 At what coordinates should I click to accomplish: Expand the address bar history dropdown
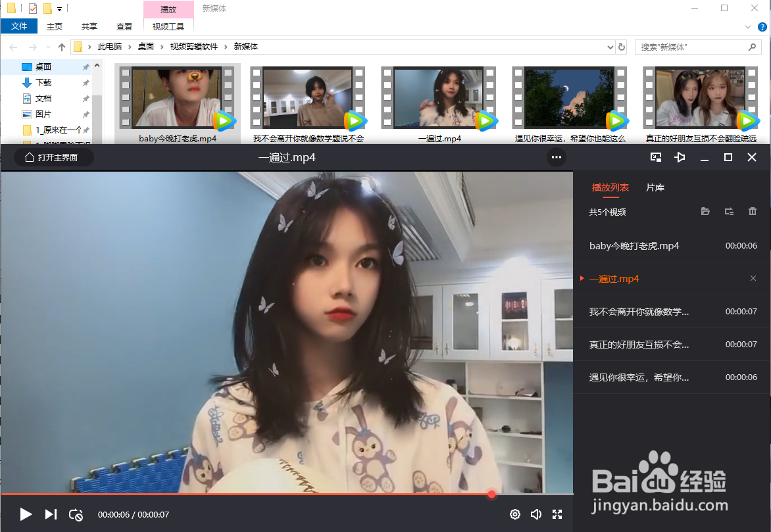point(609,47)
